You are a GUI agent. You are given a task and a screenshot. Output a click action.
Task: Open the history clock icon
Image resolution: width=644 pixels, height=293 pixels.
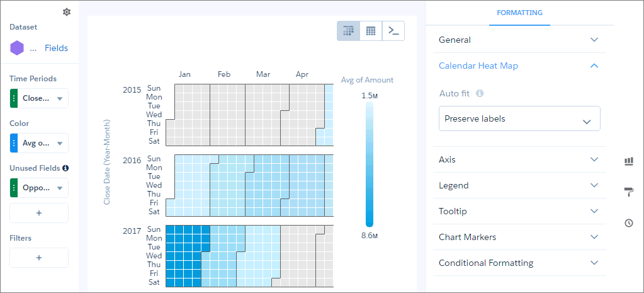coord(629,222)
